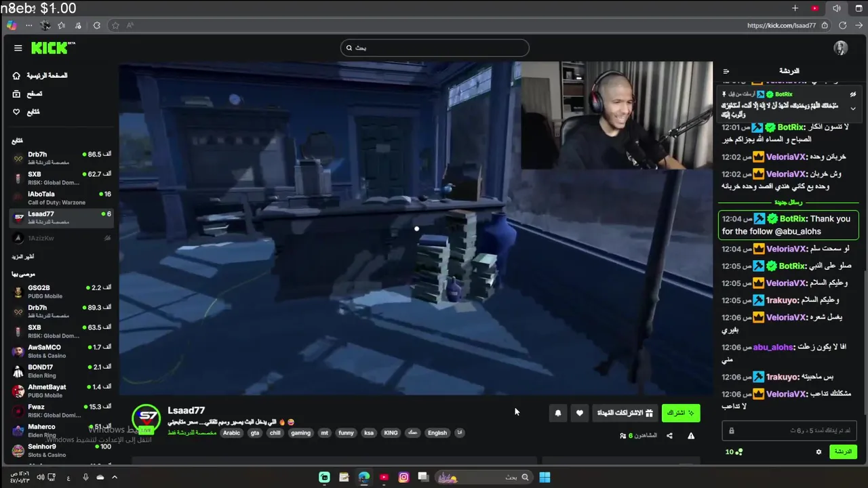Mute tab via speaker icon
Image resolution: width=868 pixels, height=488 pixels.
click(836, 8)
